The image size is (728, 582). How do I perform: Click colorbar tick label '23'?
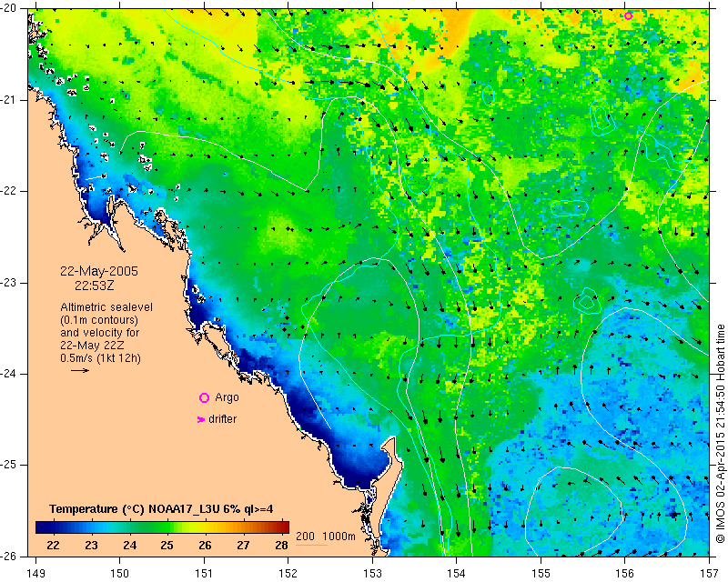click(x=91, y=545)
